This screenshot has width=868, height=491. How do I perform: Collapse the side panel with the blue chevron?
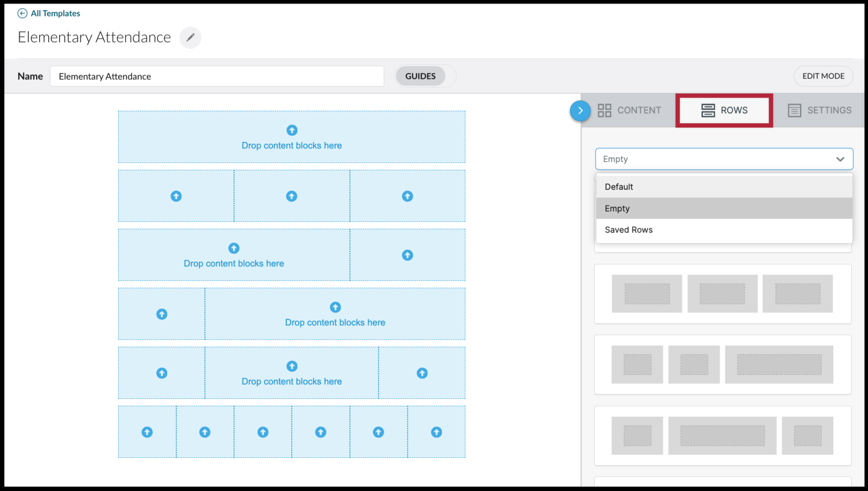click(580, 111)
